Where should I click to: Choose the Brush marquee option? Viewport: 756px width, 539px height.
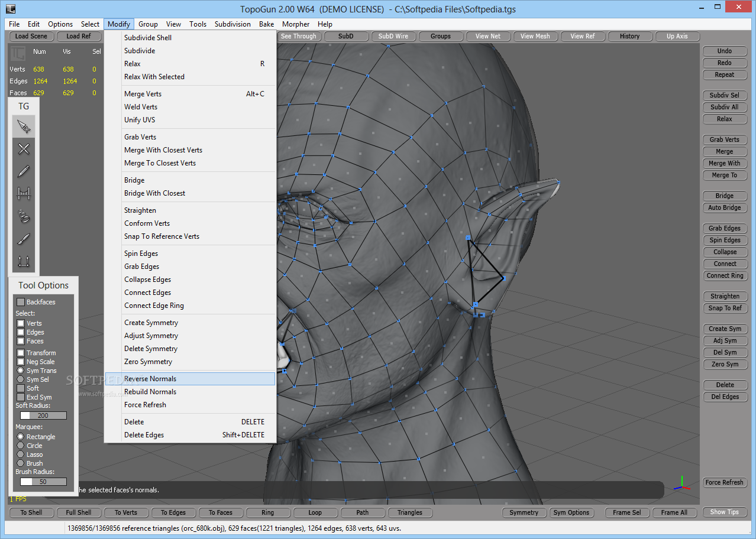(x=21, y=463)
